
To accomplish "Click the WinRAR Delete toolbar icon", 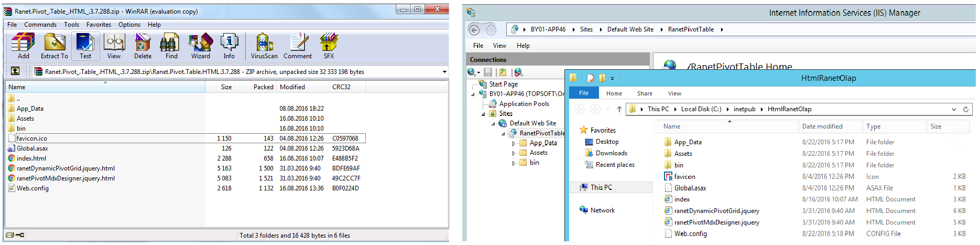I will pos(143,46).
